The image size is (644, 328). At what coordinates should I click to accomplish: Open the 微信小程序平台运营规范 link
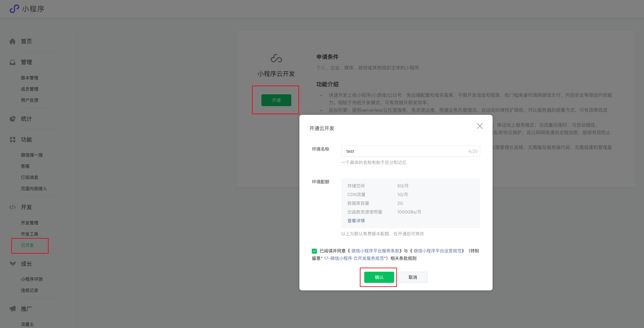437,251
